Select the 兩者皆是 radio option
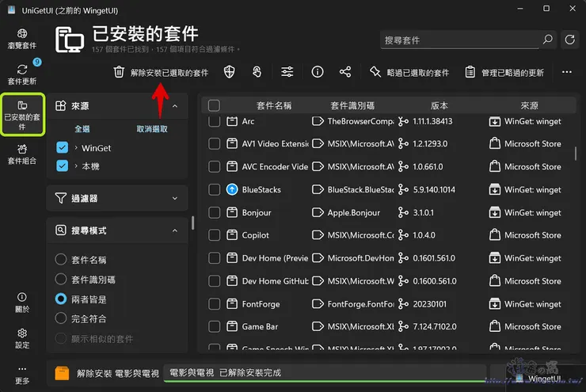This screenshot has height=392, width=586. point(60,299)
